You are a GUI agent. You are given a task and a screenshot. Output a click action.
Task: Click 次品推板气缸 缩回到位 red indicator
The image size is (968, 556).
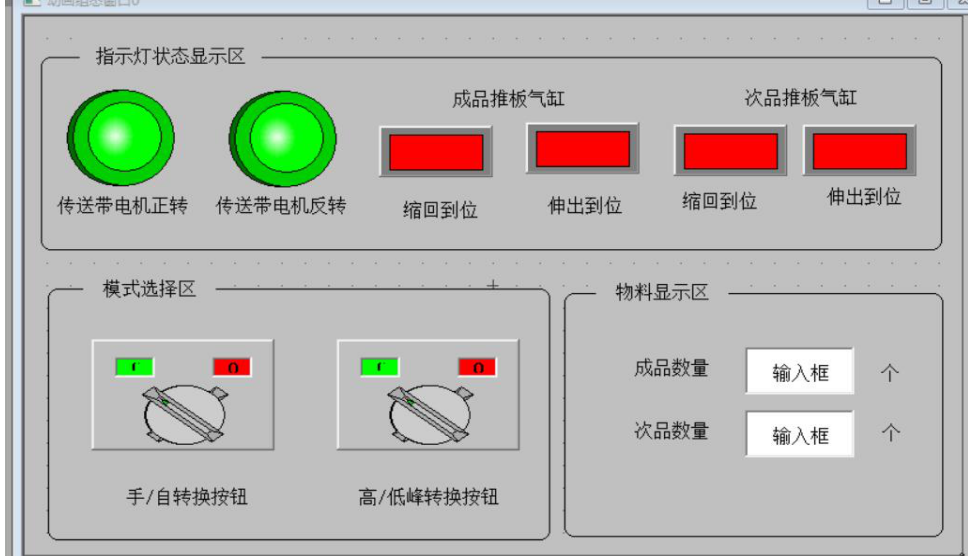pos(730,151)
